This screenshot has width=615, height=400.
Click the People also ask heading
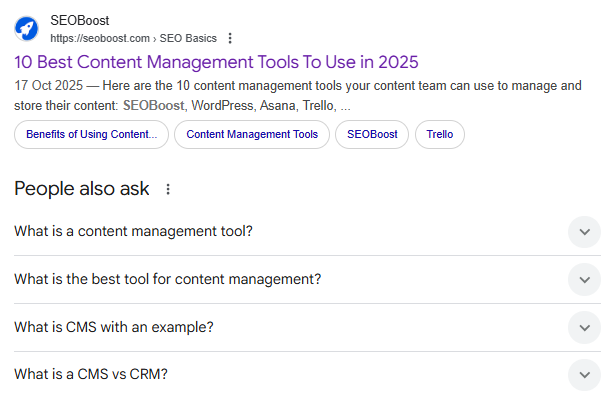[82, 189]
